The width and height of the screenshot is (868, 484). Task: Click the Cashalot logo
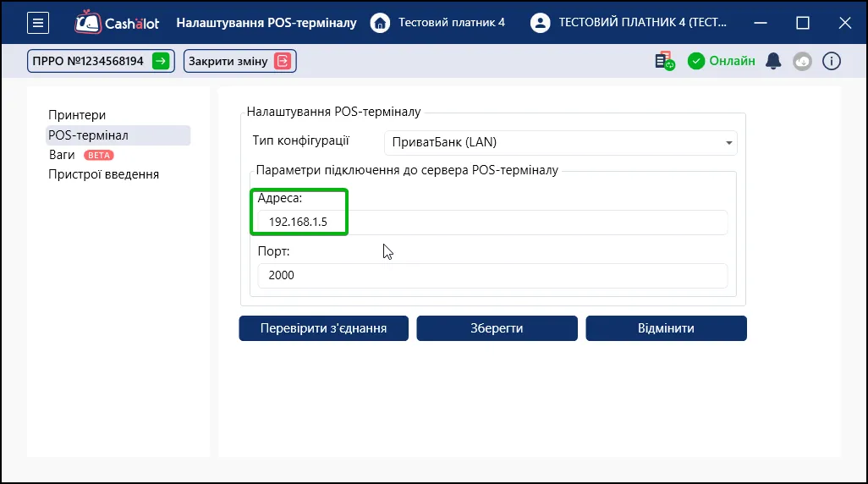pyautogui.click(x=117, y=23)
